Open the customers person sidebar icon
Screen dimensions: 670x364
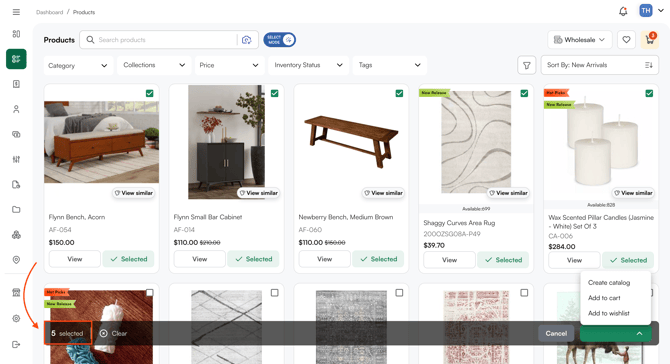pos(16,109)
